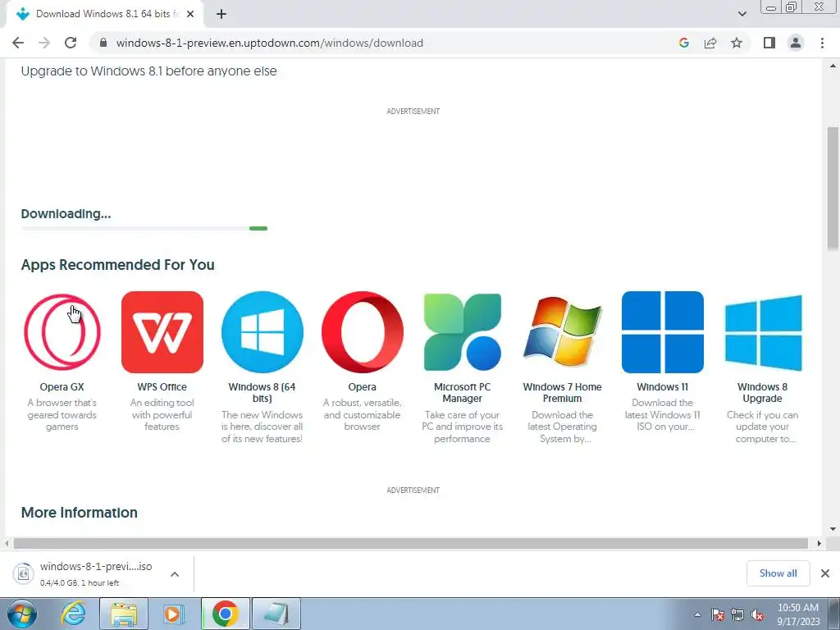Open the Windows 7 Home Premium icon
Screen dimensions: 840x630
[x=563, y=332]
